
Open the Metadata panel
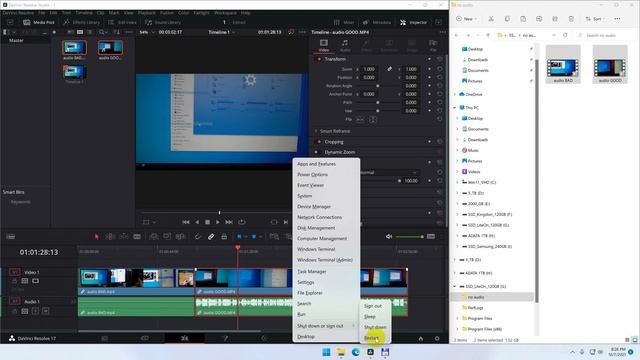tap(377, 22)
